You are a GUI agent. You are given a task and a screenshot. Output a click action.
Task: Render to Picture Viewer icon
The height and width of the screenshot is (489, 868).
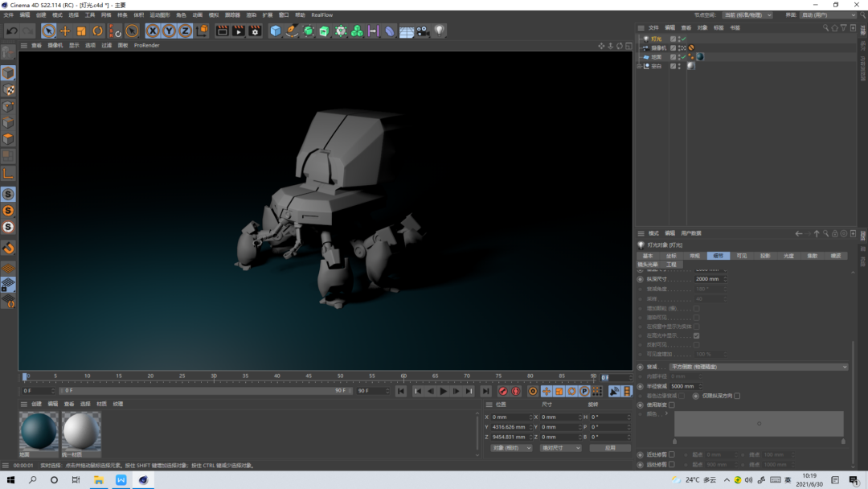tap(239, 31)
